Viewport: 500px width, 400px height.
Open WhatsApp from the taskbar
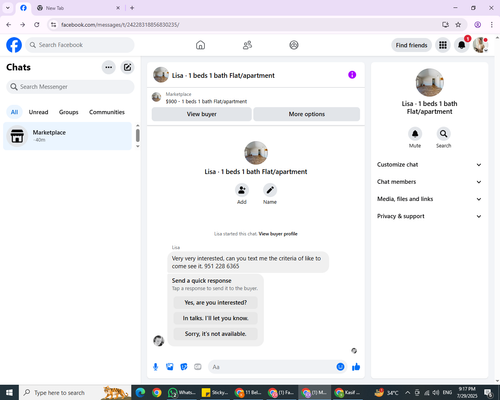point(182,393)
